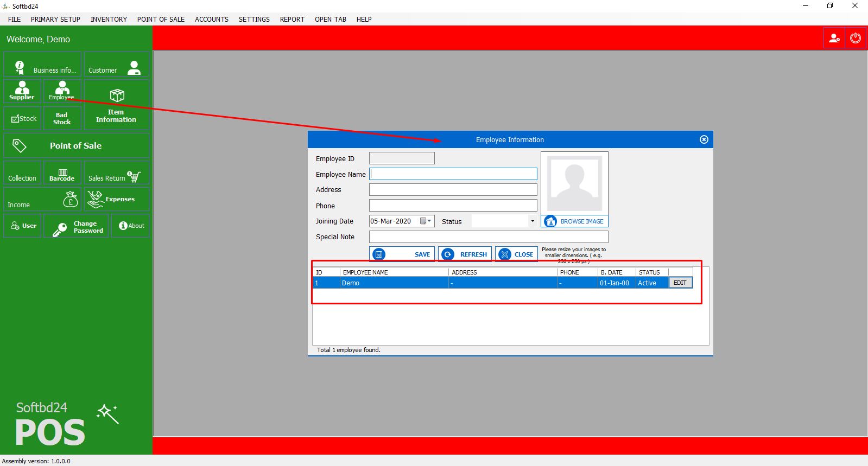This screenshot has height=466, width=868.
Task: Focus the Employee Name field
Action: pos(453,174)
